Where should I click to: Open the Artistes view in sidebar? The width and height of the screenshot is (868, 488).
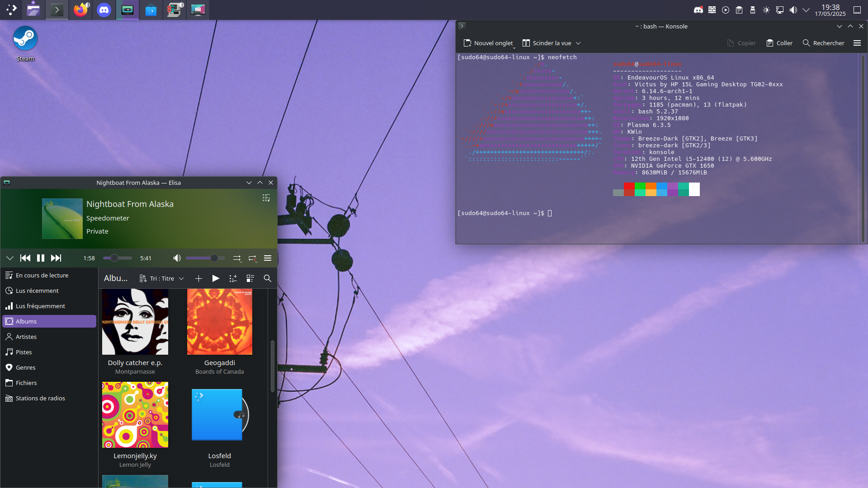(x=26, y=337)
